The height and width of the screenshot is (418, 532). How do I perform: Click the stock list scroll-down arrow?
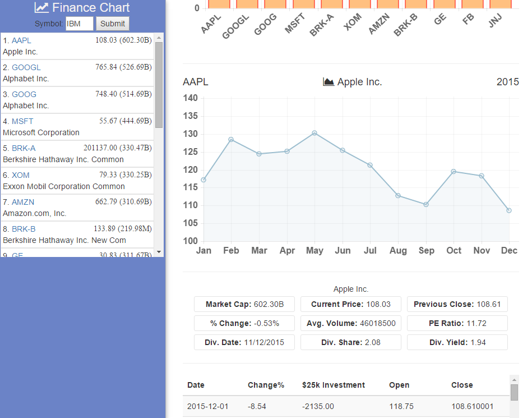coord(159,252)
